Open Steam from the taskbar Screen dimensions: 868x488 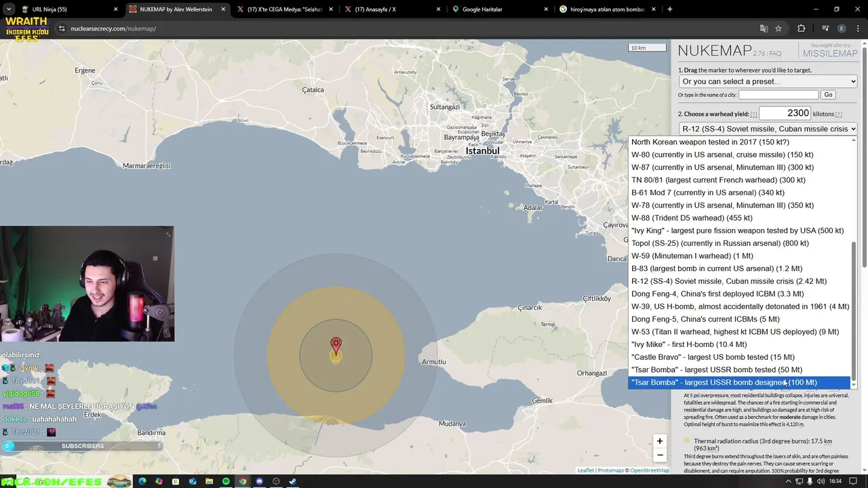(x=292, y=481)
